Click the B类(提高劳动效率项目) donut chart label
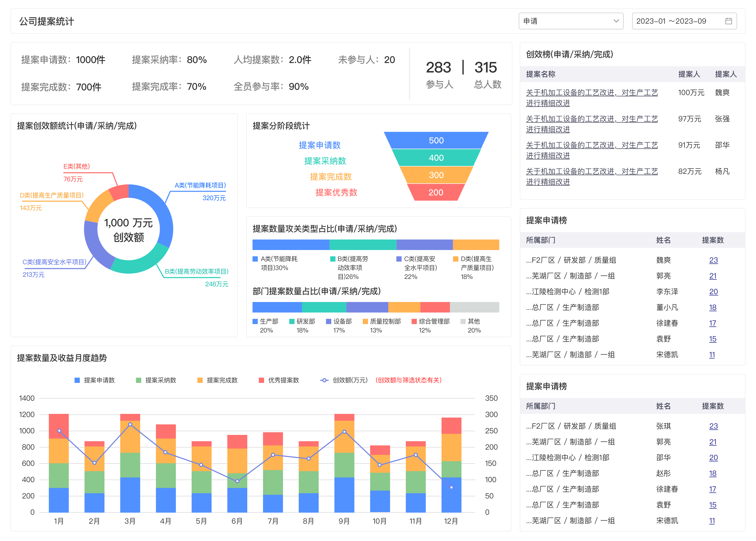The image size is (756, 541). pos(197,271)
